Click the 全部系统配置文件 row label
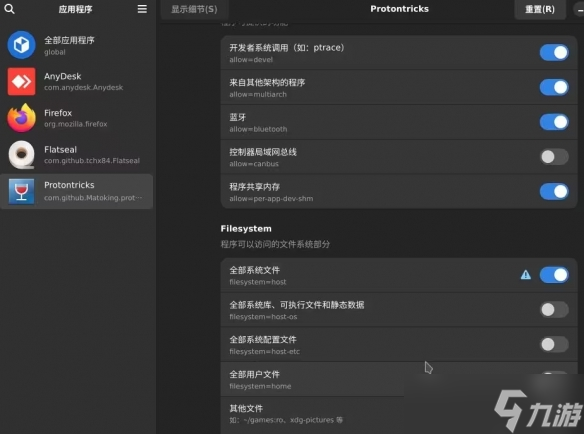This screenshot has width=584, height=434. [263, 339]
